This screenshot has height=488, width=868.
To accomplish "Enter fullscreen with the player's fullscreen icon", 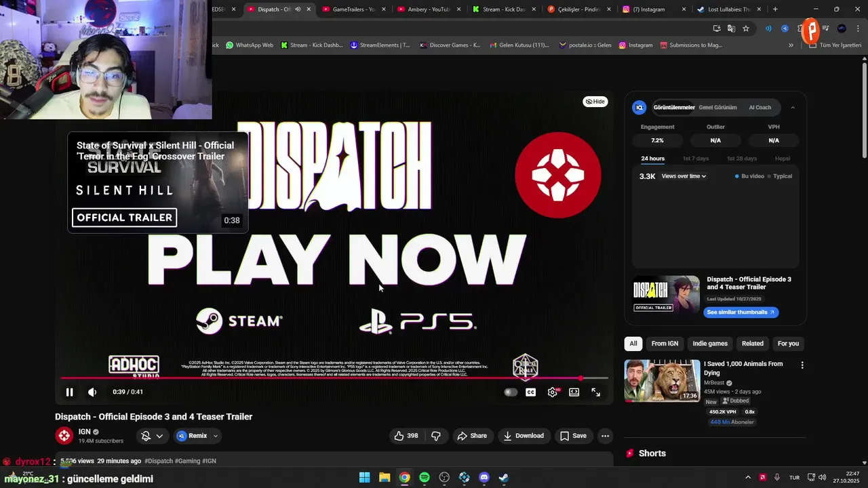I will 596,392.
